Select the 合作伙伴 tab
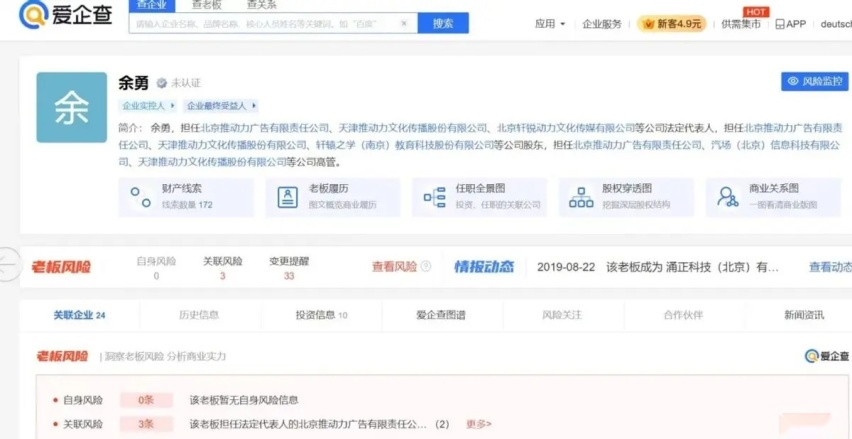 pos(683,315)
